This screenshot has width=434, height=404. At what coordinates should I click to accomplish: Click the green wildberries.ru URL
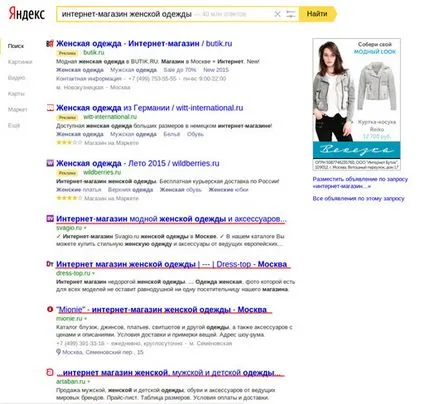click(x=102, y=172)
